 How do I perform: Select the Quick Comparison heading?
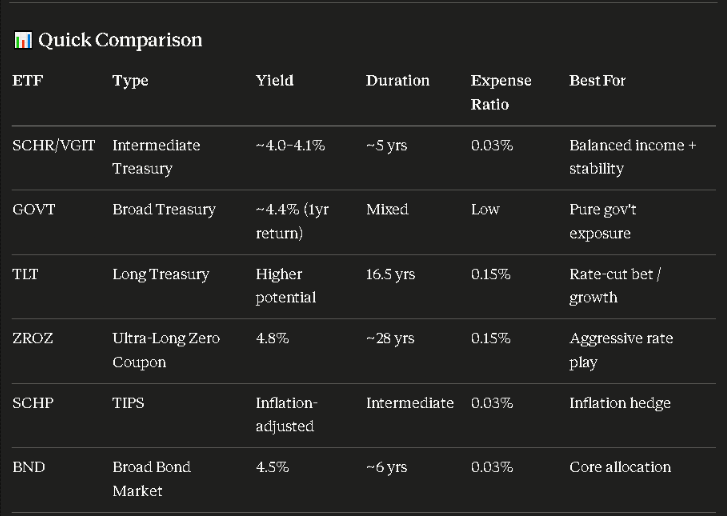[120, 40]
